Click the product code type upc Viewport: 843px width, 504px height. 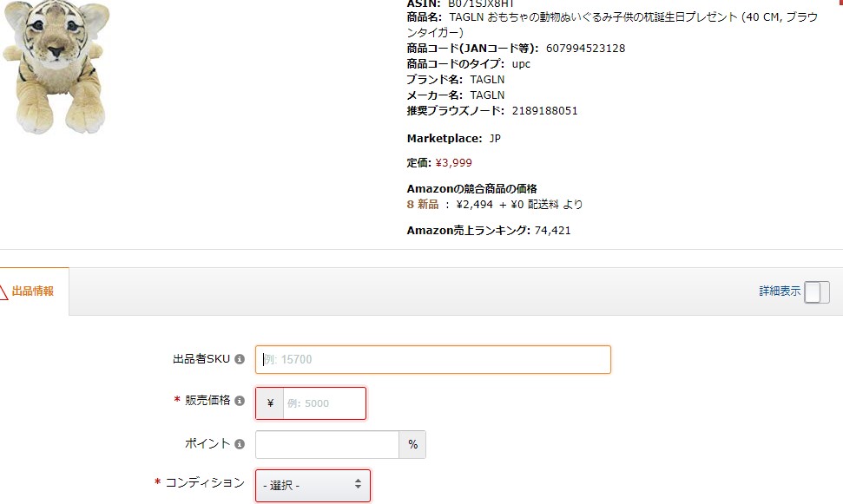(x=521, y=64)
